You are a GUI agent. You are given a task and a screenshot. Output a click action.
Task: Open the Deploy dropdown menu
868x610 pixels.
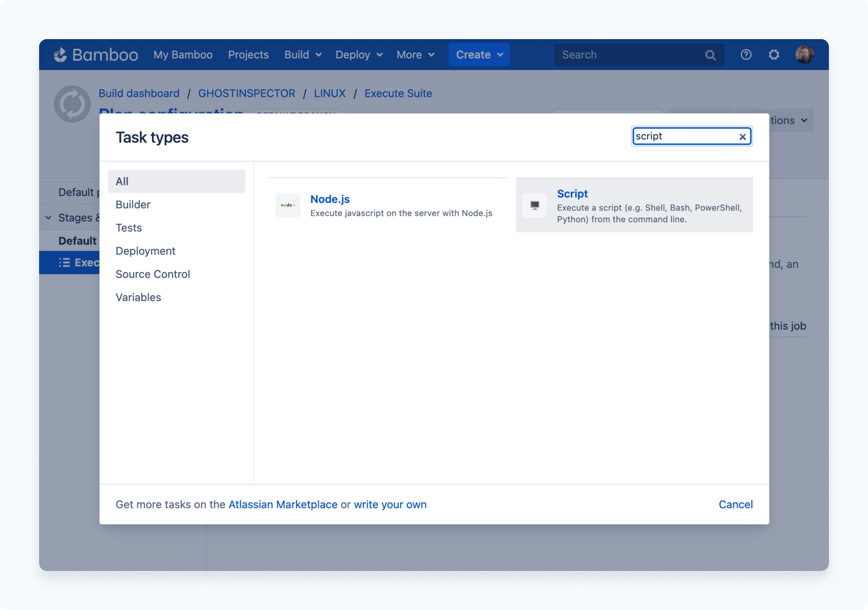tap(358, 54)
